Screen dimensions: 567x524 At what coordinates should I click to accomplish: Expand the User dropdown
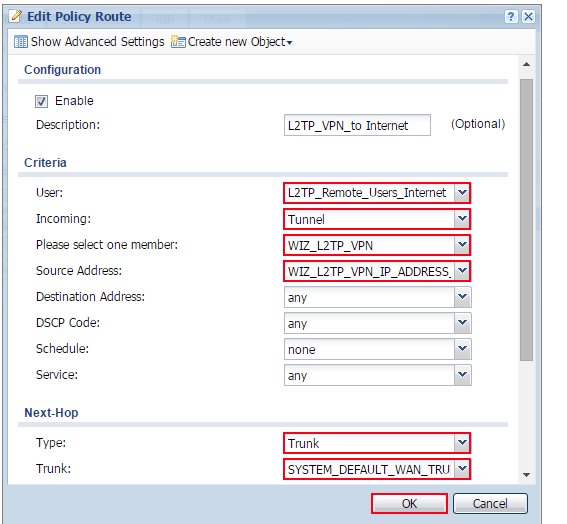point(462,192)
